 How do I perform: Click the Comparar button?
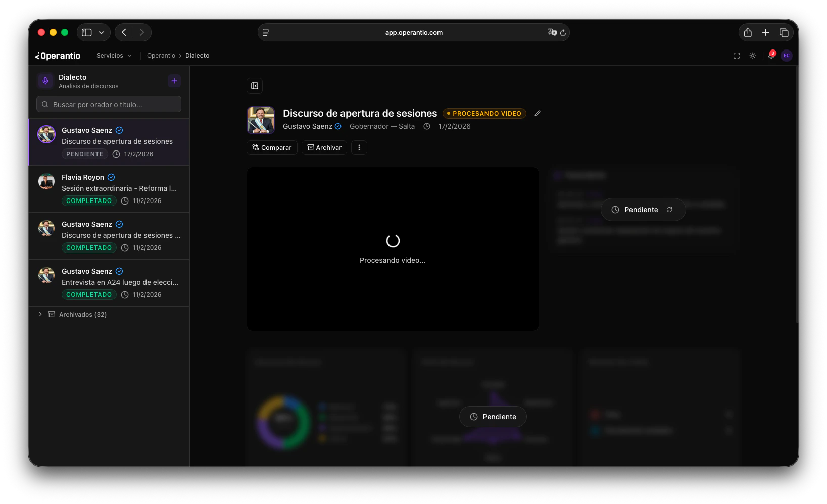[x=272, y=147]
